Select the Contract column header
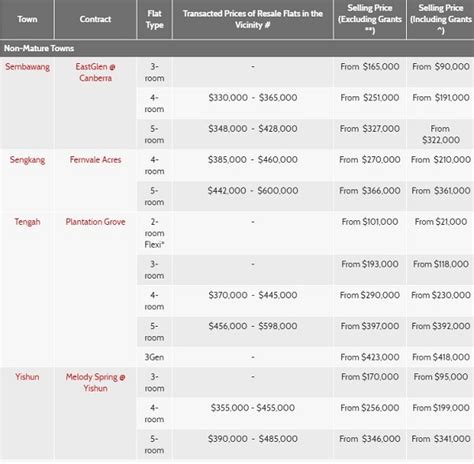Image resolution: width=474 pixels, height=464 pixels. (95, 19)
